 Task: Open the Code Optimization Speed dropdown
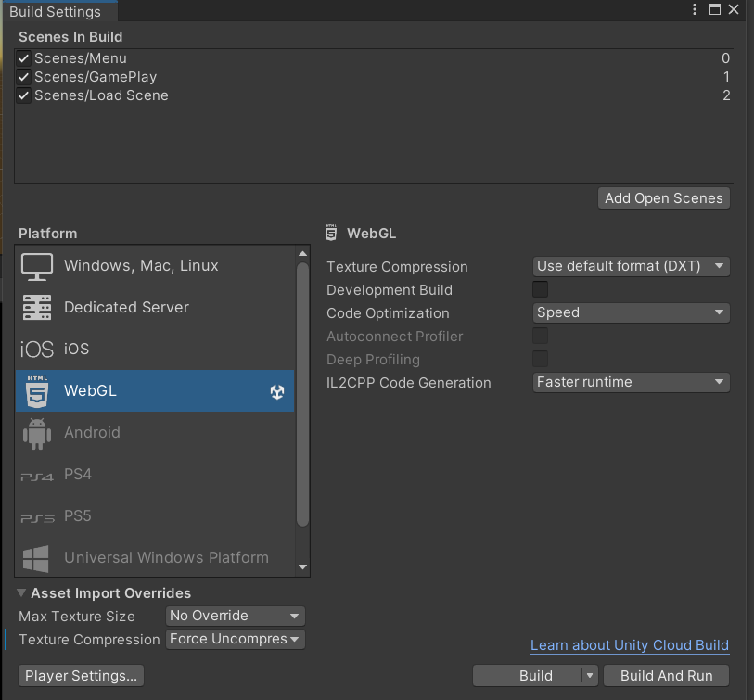pos(632,312)
